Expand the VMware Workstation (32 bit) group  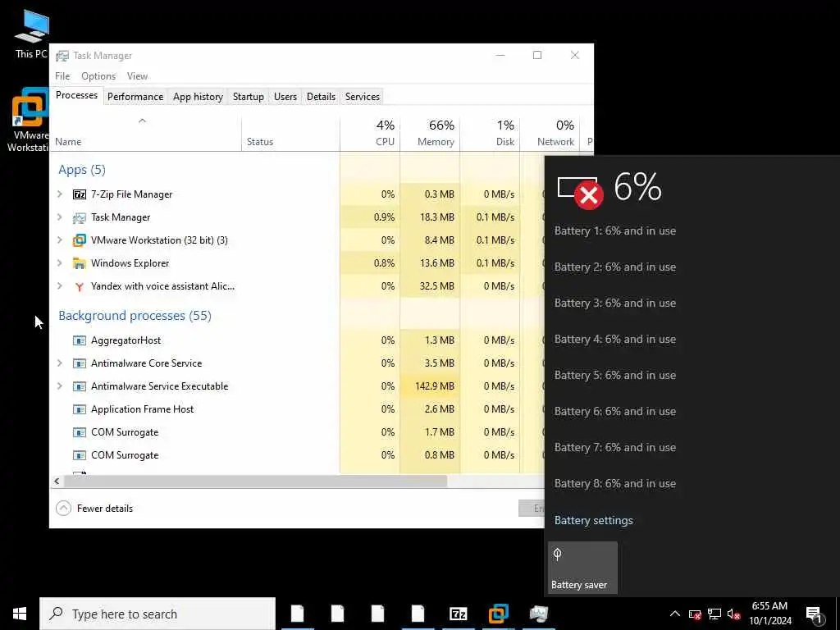point(60,240)
